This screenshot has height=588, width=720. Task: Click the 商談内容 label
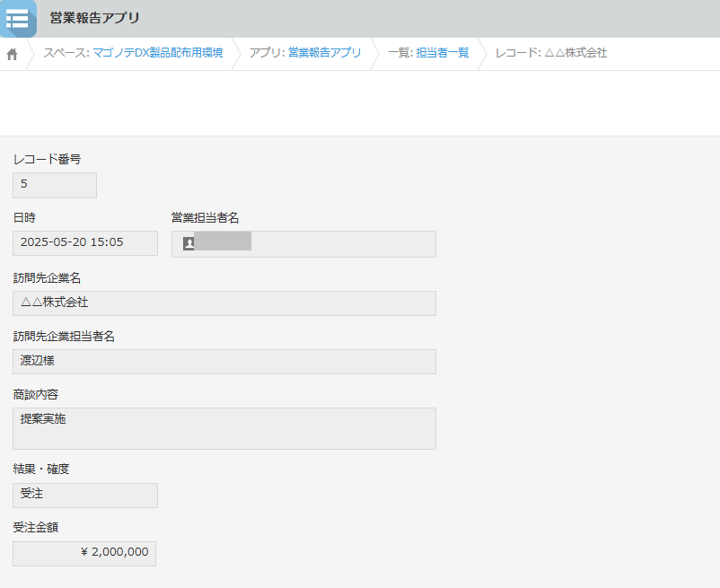tap(36, 394)
